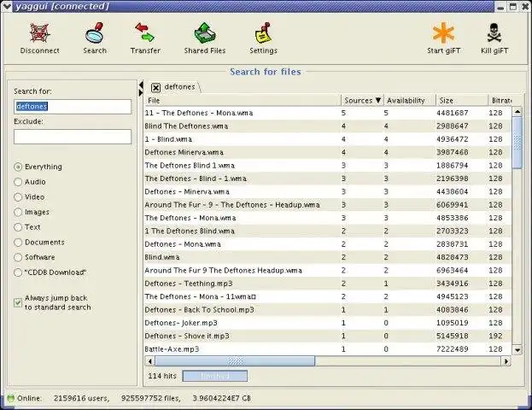This screenshot has width=532, height=410.
Task: Select the Video radio button
Action: click(x=18, y=196)
